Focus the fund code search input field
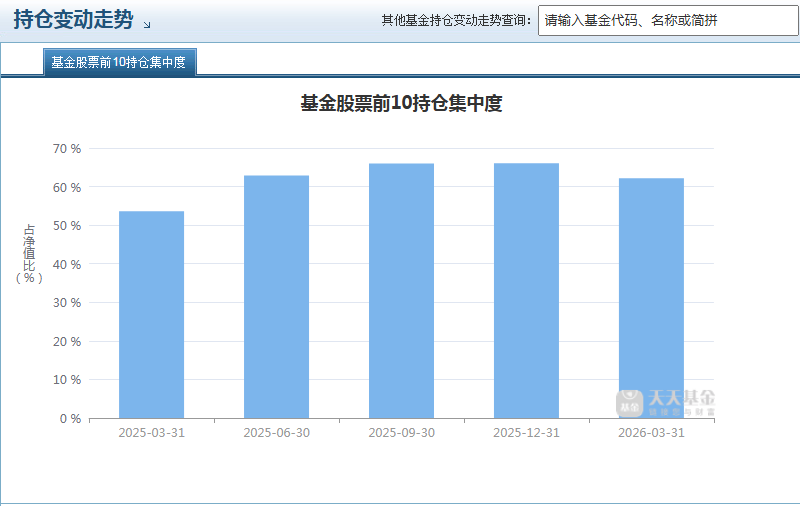Screen dimensions: 800x506 [668, 20]
